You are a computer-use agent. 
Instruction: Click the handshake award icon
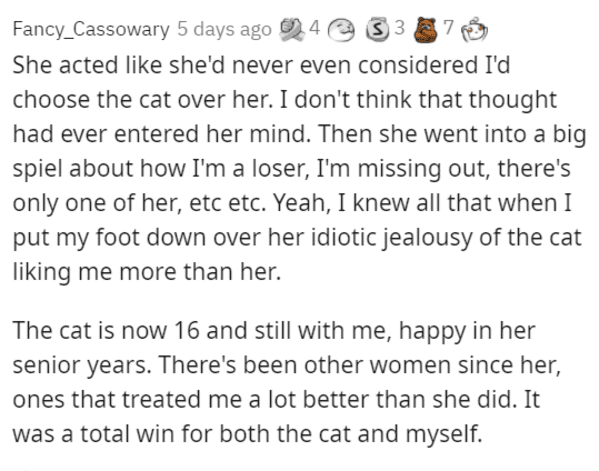coord(292,29)
